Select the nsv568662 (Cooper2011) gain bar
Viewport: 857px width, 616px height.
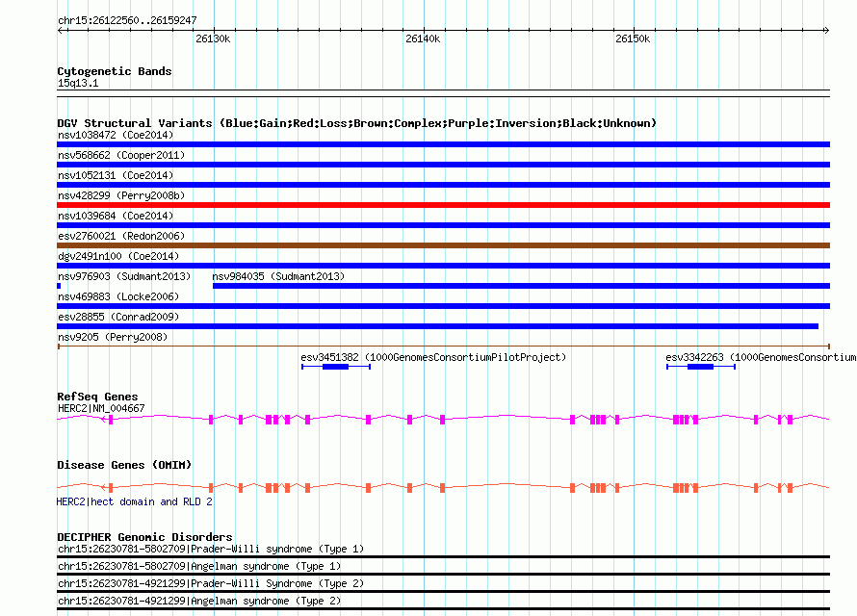coord(443,165)
